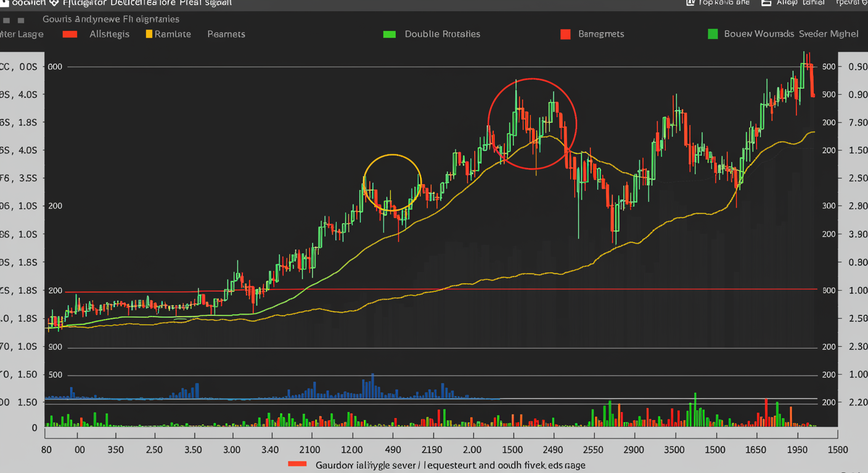
Task: Click the red swatch beside Allsitegis
Action: click(x=70, y=34)
